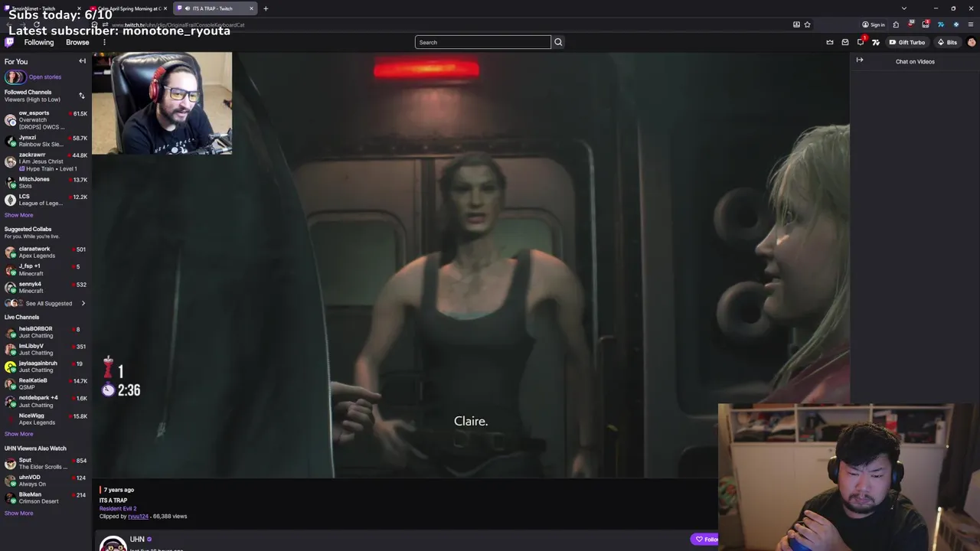Open zackrawrr channel from sidebar

click(x=46, y=161)
